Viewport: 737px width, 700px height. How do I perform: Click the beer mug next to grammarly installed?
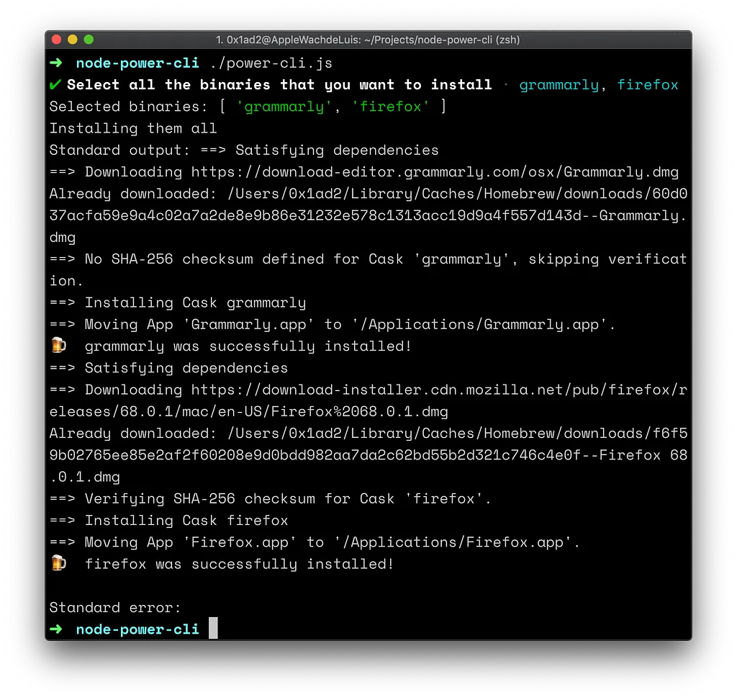coord(59,345)
